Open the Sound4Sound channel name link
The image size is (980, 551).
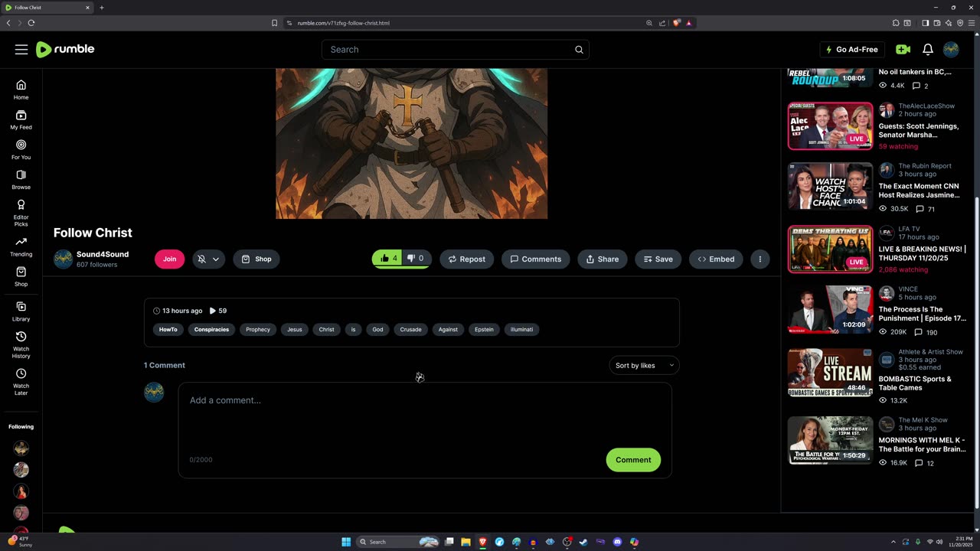click(103, 254)
